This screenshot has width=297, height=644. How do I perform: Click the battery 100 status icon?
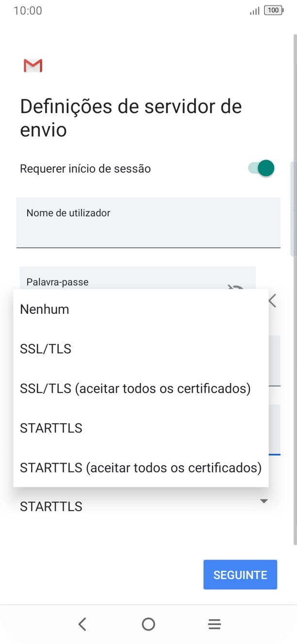coord(273,10)
